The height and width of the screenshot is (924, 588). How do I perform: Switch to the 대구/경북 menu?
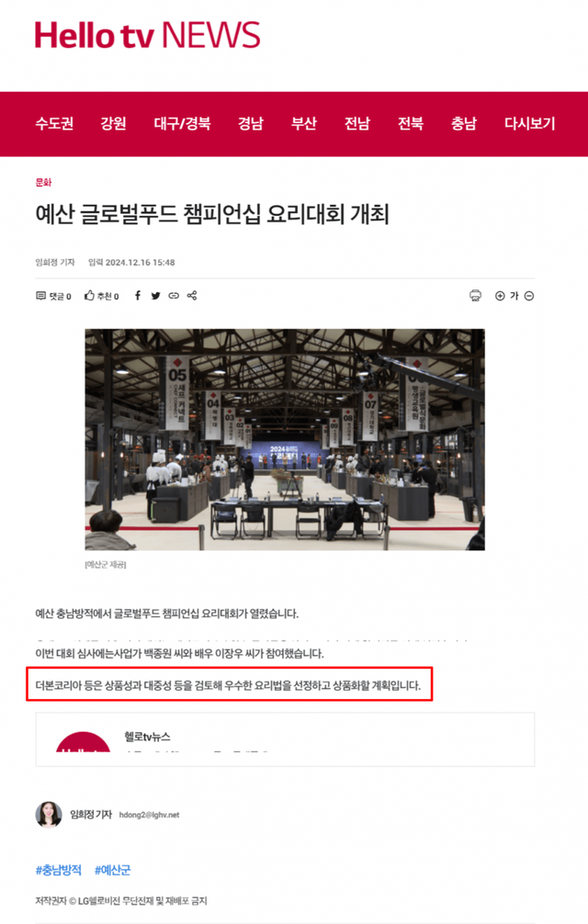pos(182,124)
